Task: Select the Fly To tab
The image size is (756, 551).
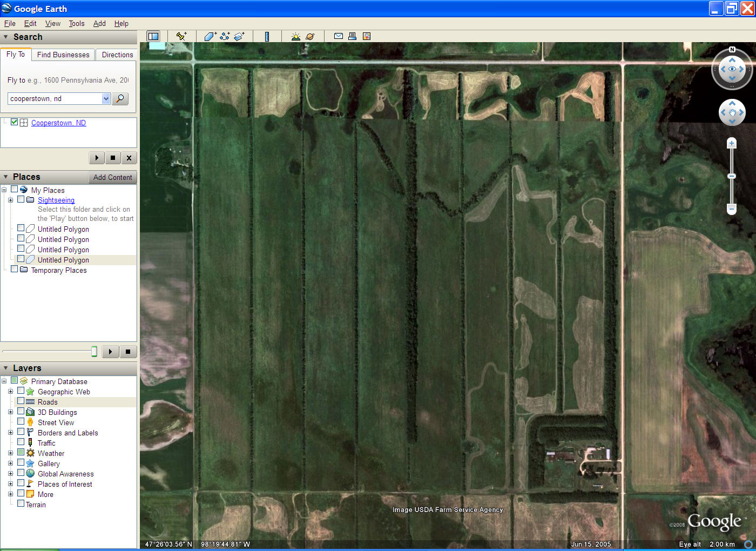Action: click(16, 54)
